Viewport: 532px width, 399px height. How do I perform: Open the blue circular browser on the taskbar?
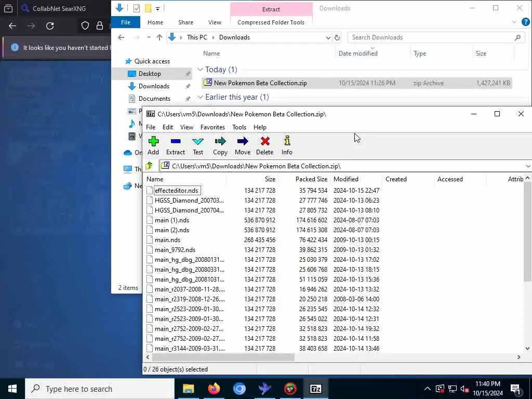click(239, 389)
